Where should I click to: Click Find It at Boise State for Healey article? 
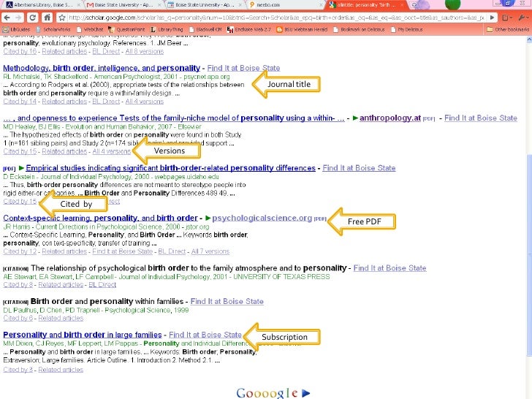pos(481,118)
